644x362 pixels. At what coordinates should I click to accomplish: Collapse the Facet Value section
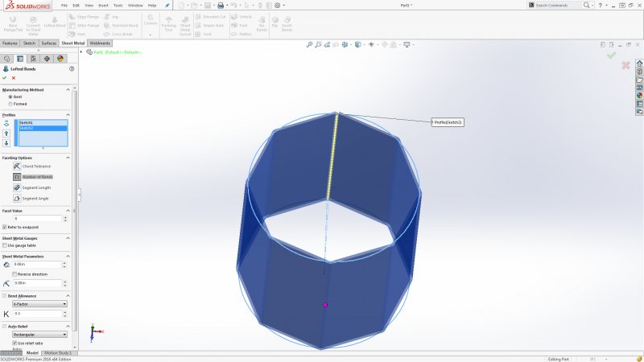68,211
